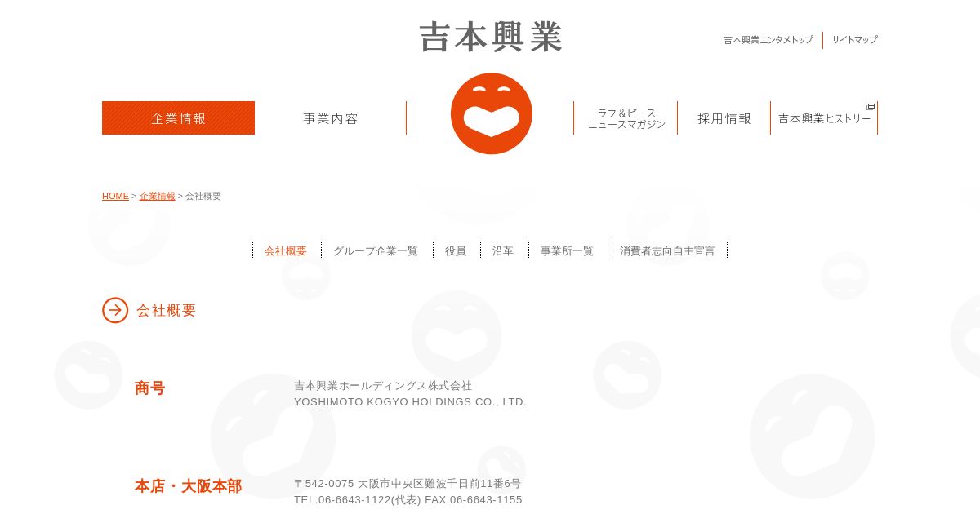Select the 会社概要 sub-tab
Image resolution: width=980 pixels, height=514 pixels.
point(286,251)
